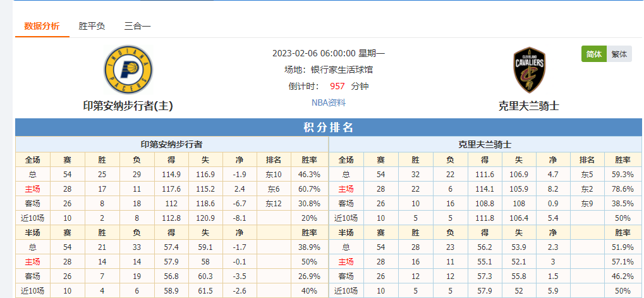Click the 克里夫兰骑士 team name under the logo
This screenshot has width=644, height=298.
point(529,106)
